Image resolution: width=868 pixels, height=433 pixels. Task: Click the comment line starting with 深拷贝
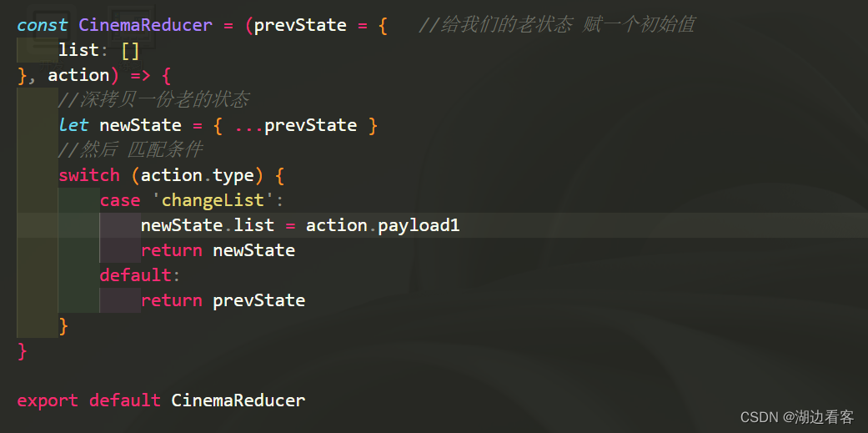coord(153,100)
